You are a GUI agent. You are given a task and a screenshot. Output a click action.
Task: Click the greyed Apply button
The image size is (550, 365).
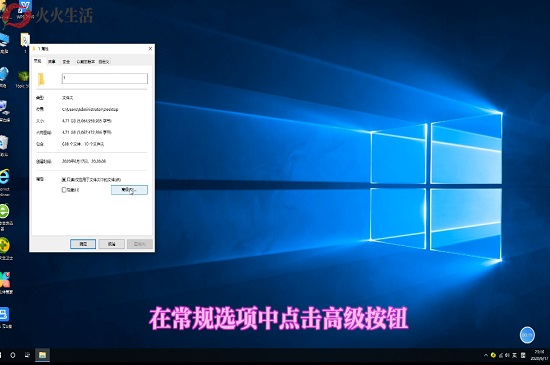click(140, 244)
